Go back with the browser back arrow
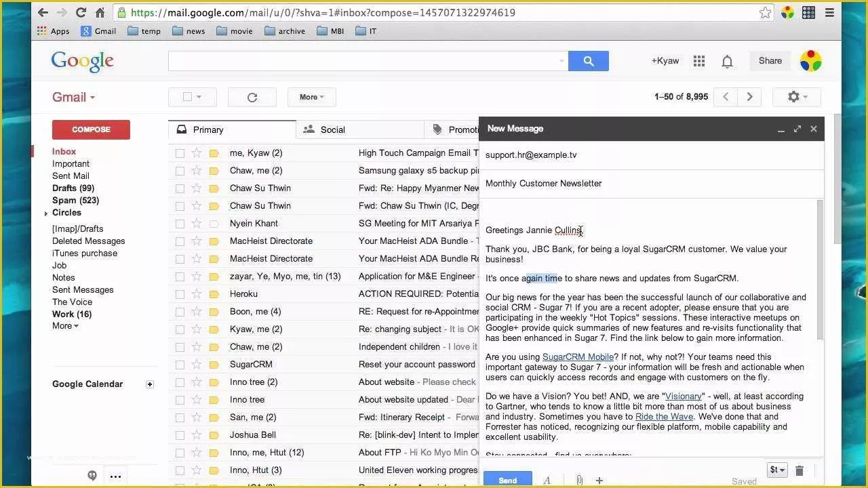868x488 pixels. (x=43, y=12)
